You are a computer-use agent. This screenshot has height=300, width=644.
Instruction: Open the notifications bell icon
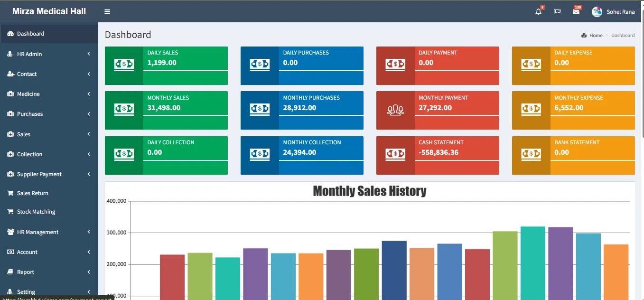point(538,11)
